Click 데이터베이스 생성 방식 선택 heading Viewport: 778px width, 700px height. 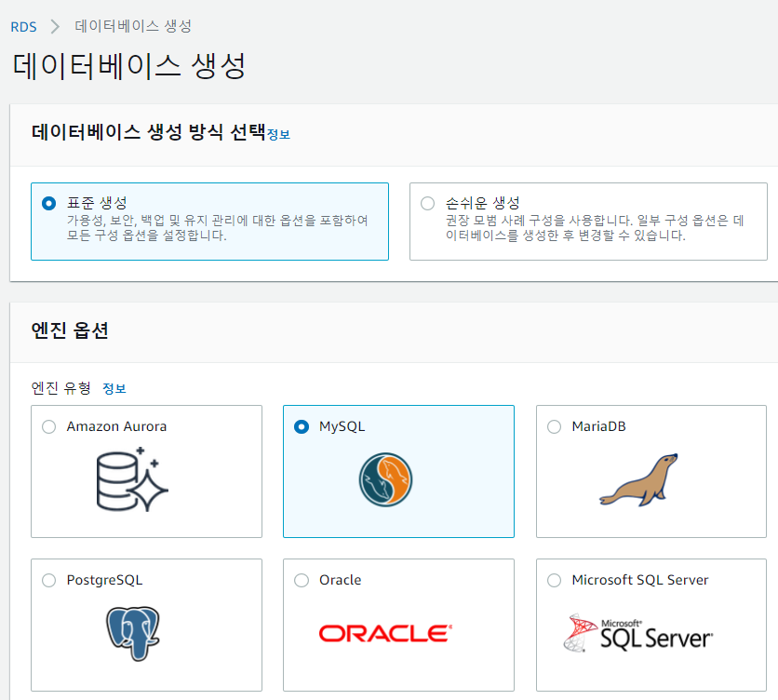(148, 132)
